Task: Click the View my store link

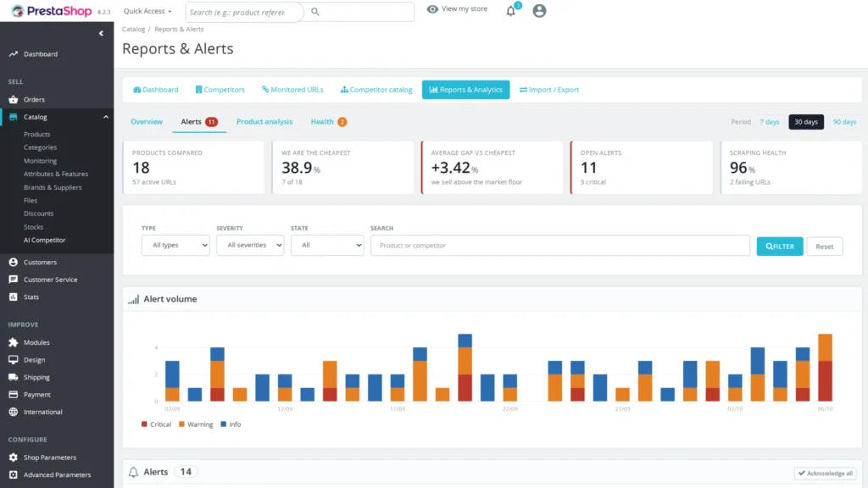Action: click(x=465, y=8)
